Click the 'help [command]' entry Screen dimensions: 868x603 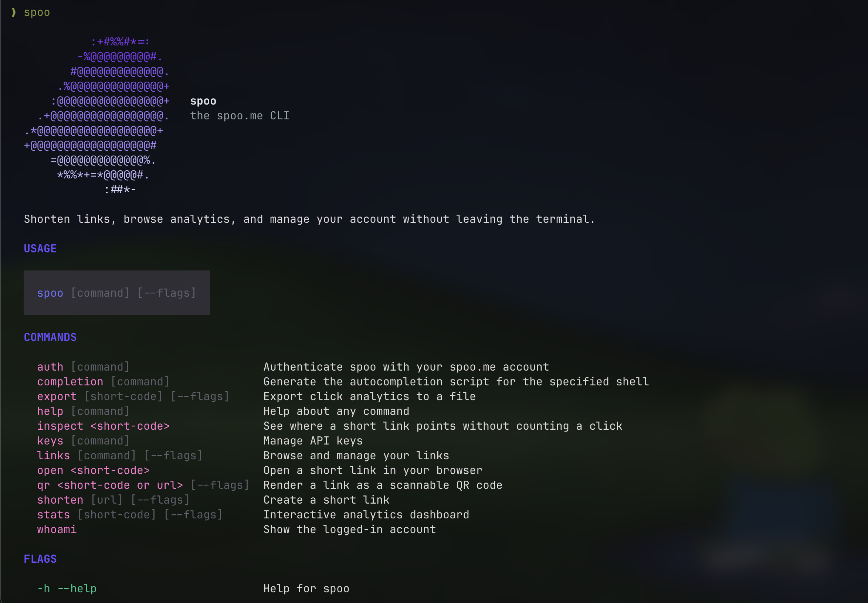click(x=83, y=411)
